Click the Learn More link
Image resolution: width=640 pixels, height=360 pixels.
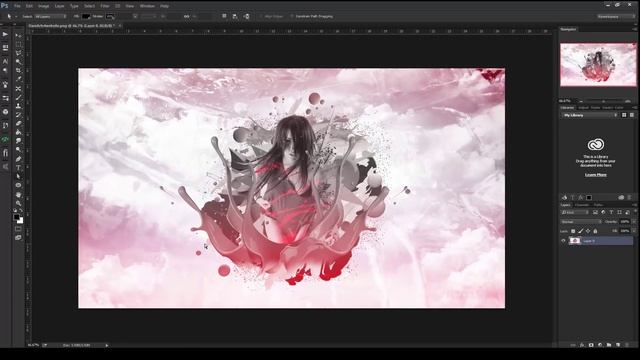click(596, 175)
